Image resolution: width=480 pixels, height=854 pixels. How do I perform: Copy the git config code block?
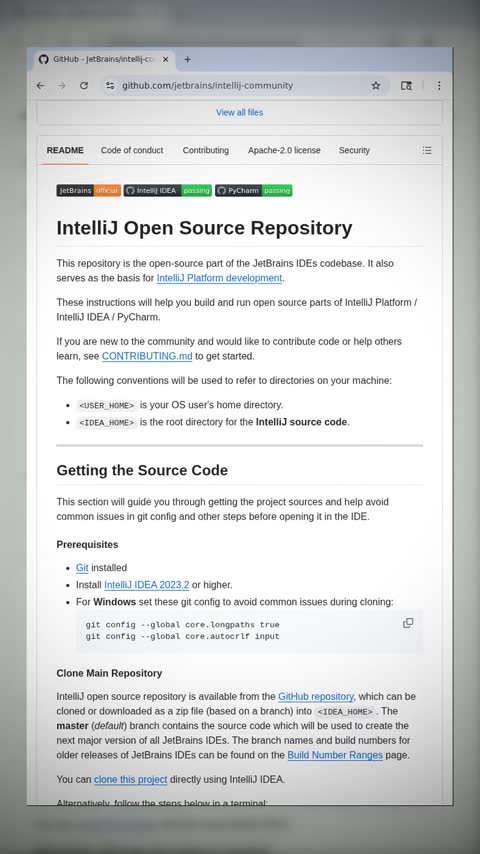(408, 623)
